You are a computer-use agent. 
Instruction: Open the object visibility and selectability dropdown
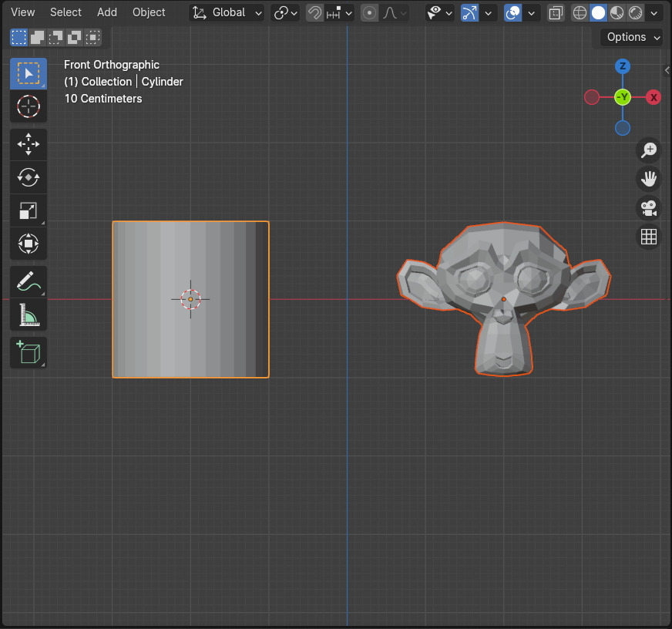(x=440, y=13)
